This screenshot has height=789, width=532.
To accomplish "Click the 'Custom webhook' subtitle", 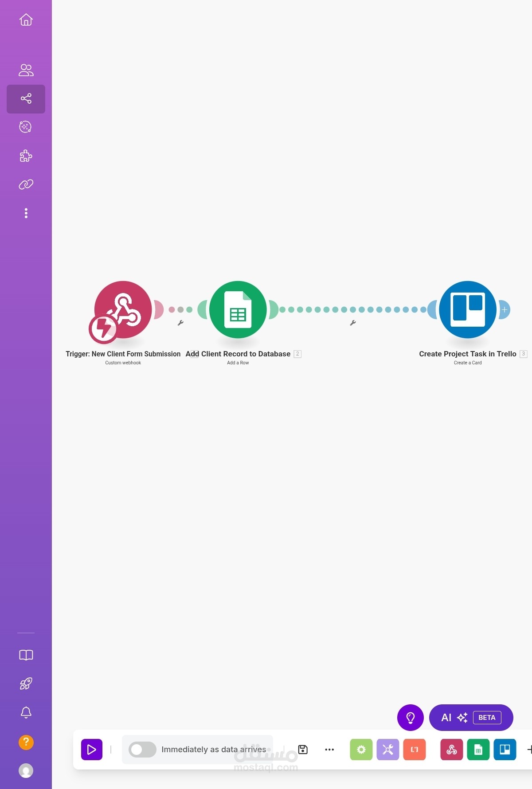I will [123, 363].
